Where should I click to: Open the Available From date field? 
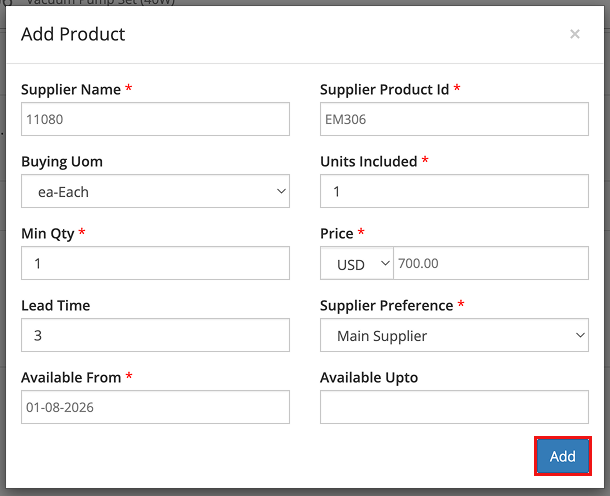point(155,408)
